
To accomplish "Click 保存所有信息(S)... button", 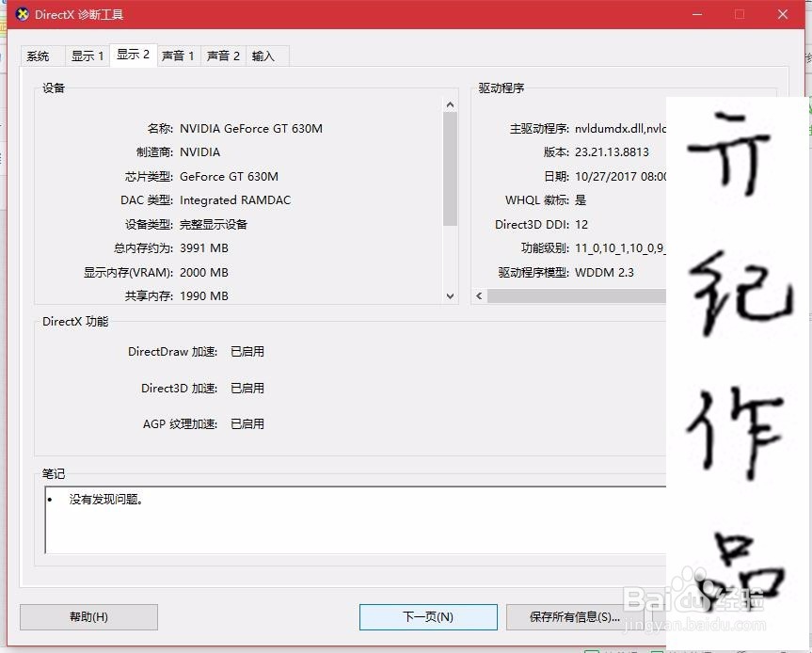I will [x=574, y=616].
